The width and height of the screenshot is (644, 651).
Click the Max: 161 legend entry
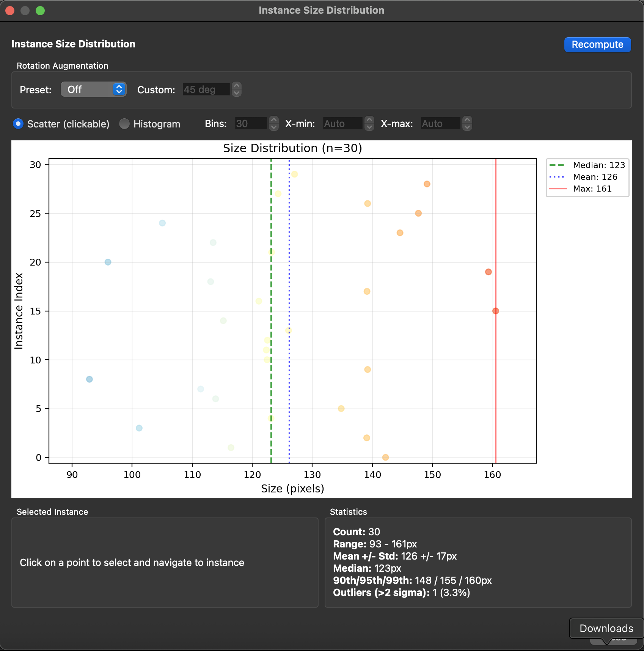(x=581, y=189)
